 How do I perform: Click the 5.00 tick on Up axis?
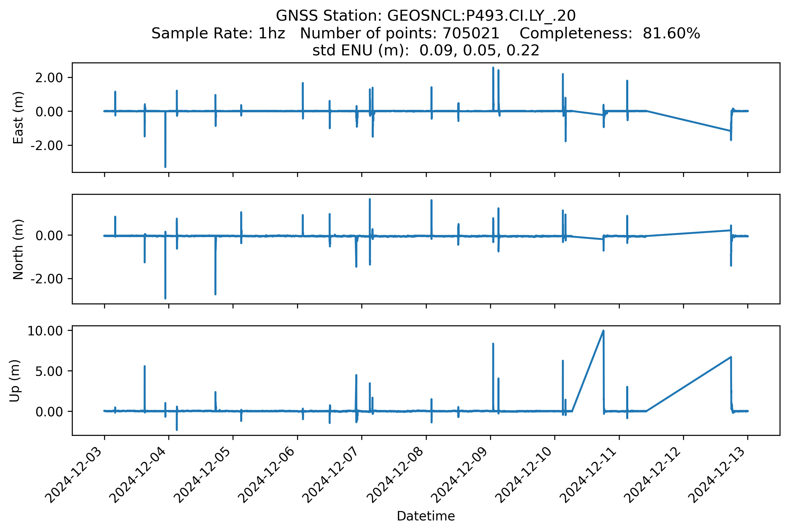point(49,371)
